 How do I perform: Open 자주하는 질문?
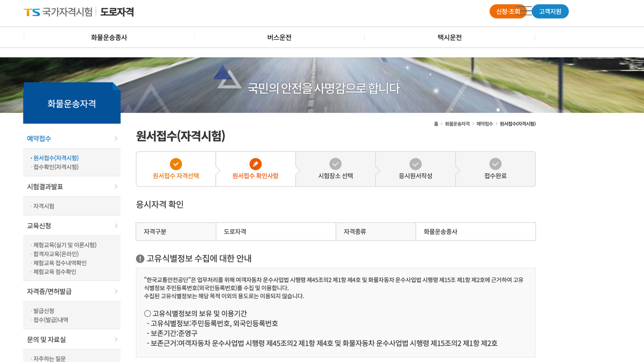point(49,358)
